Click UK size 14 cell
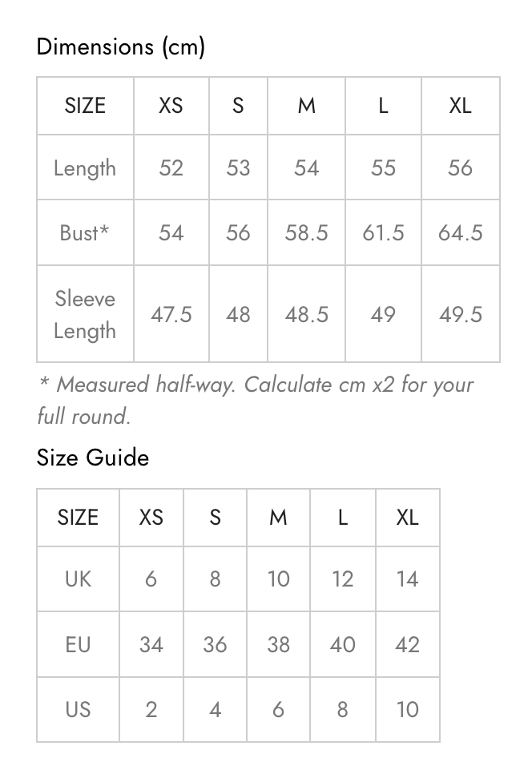This screenshot has height=766, width=532. pyautogui.click(x=408, y=579)
